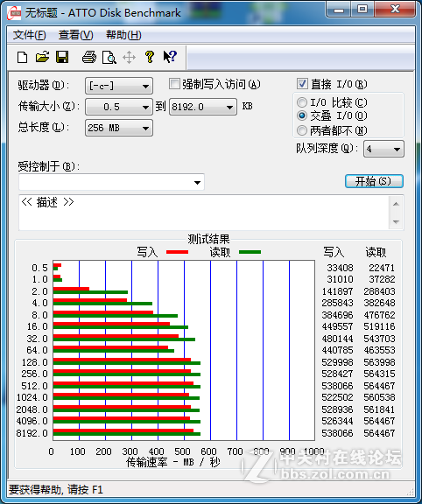
Task: Open the 帮助(H) menu
Action: 123,35
